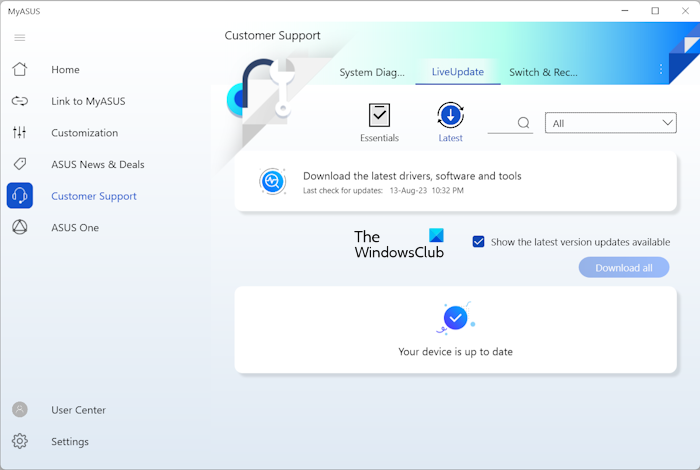Viewport: 700px width, 470px height.
Task: Open User Center profile icon
Action: tap(20, 410)
